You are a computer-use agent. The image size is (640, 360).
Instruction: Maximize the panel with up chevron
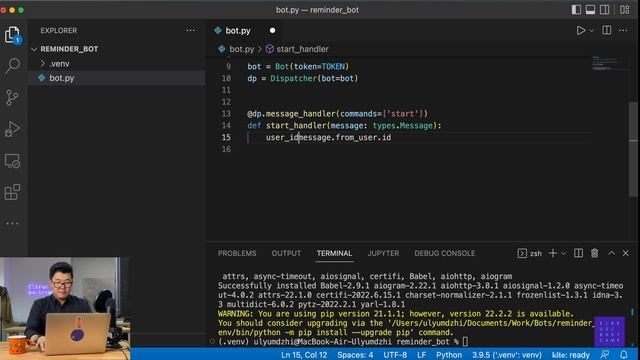tap(611, 253)
